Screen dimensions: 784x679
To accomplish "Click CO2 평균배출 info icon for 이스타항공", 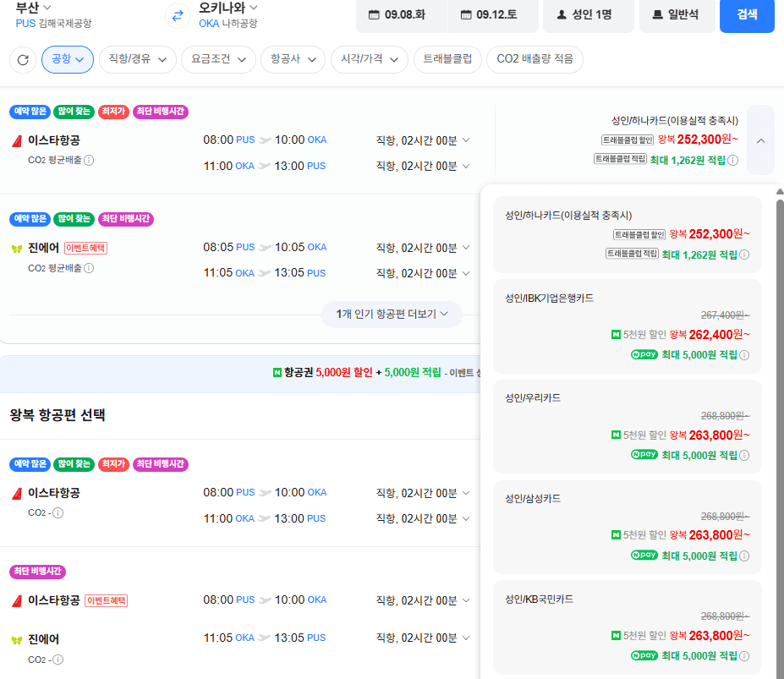I will point(89,160).
